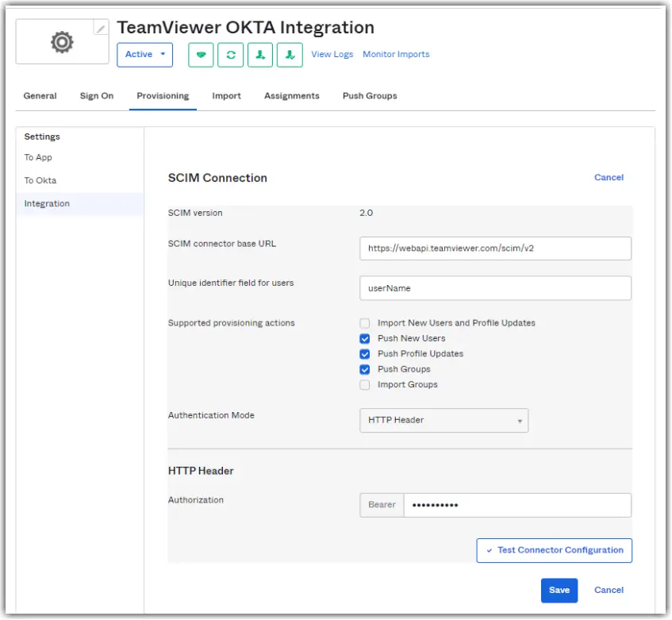
Task: Select Integration in Settings sidebar
Action: 80,204
